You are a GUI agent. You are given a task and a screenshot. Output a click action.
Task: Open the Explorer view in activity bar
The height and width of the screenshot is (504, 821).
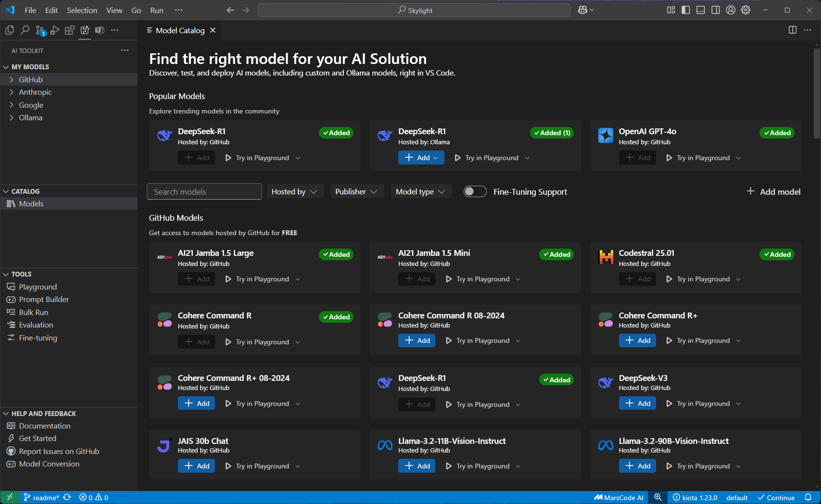pyautogui.click(x=10, y=30)
